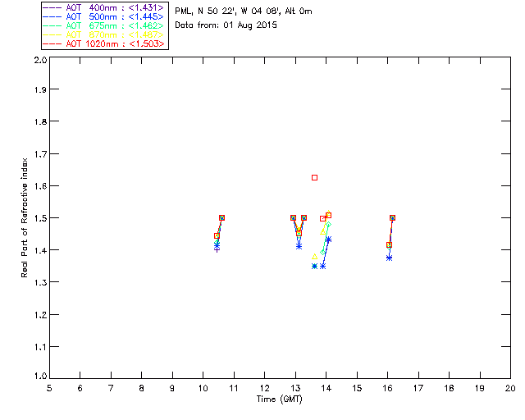Click the y-axis tick label 2.0
Viewport: 525px width, 420px height.
pos(40,61)
